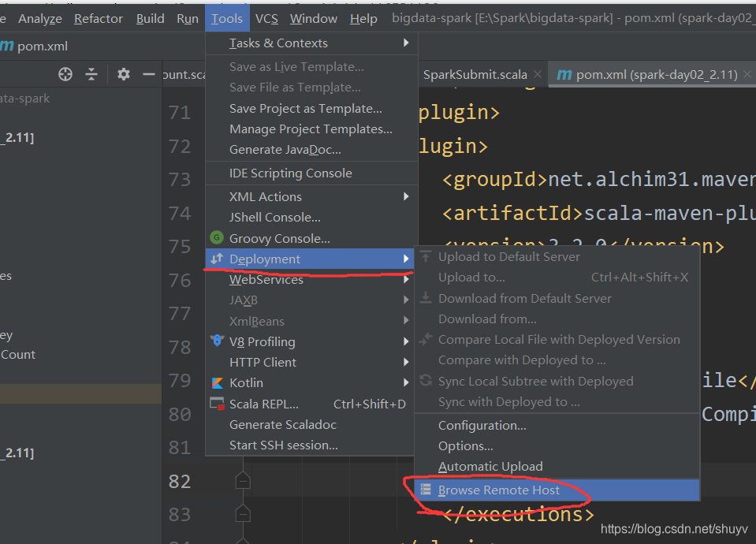Select Browse Remote Host

(557, 490)
